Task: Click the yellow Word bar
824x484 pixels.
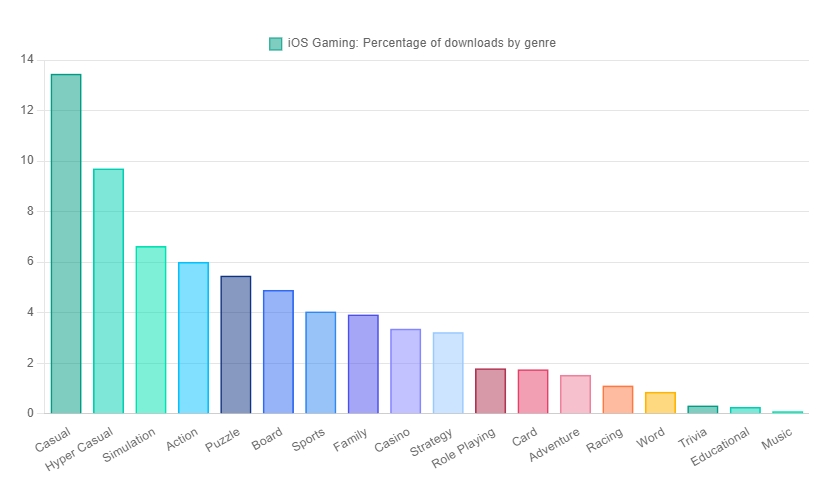Action: (x=660, y=402)
